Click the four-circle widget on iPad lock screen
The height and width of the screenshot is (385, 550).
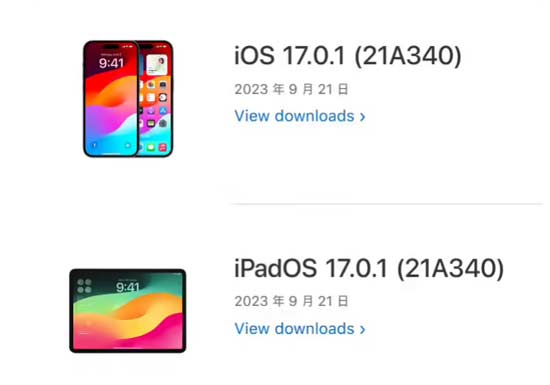[x=84, y=286]
